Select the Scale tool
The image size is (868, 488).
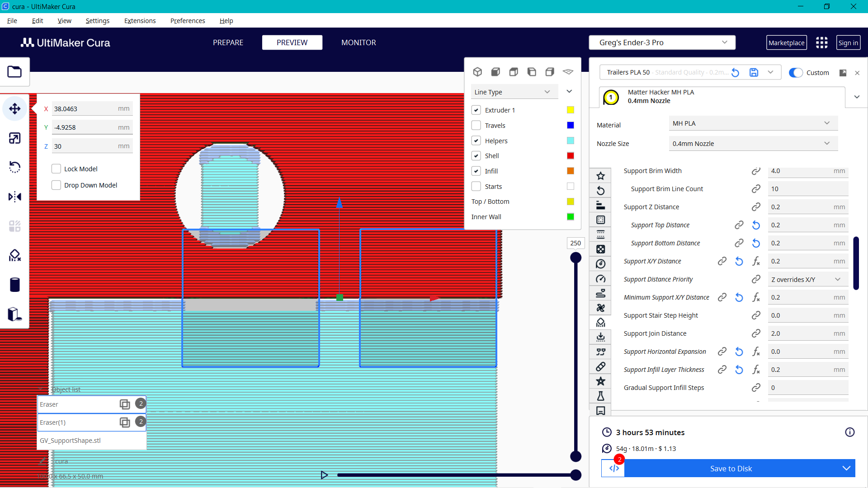click(15, 138)
